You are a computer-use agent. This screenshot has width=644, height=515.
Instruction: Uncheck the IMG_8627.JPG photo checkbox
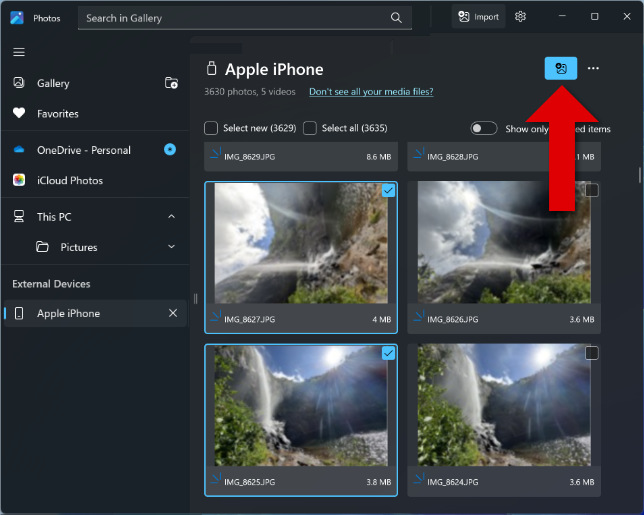click(388, 190)
